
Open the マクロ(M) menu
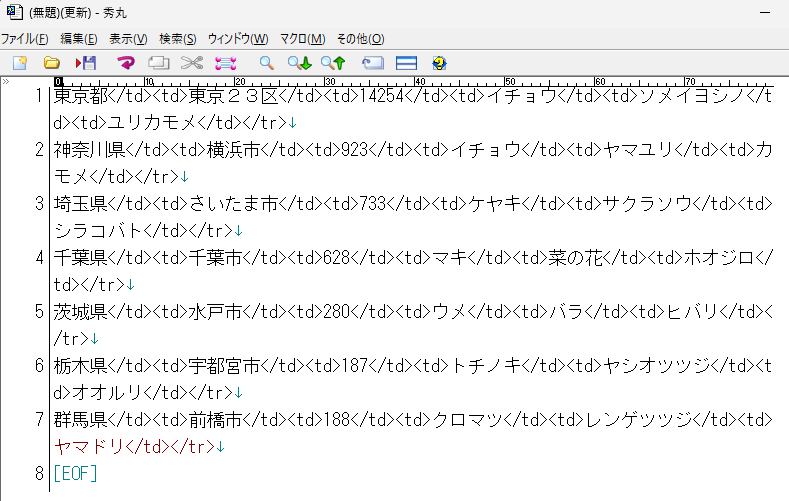tap(302, 39)
